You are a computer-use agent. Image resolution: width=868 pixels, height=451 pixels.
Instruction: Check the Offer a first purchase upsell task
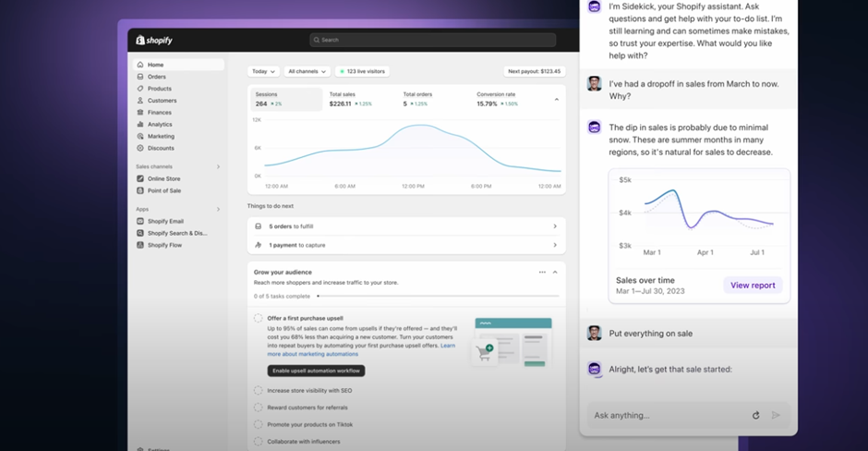[258, 318]
